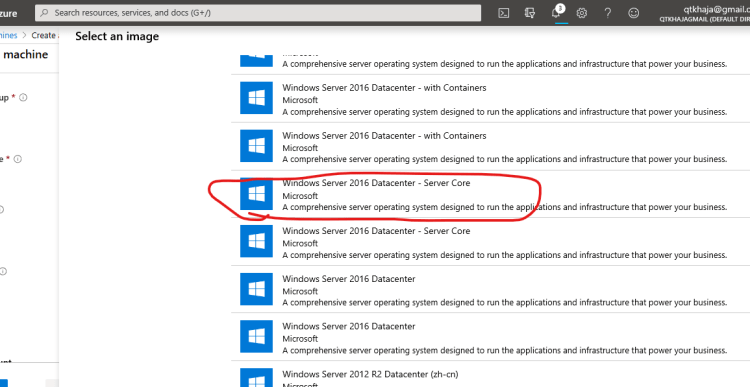This screenshot has width=750, height=387.
Task: Select lower 'Windows Server 2016 Datacenter - Server Core' title
Action: click(x=376, y=231)
